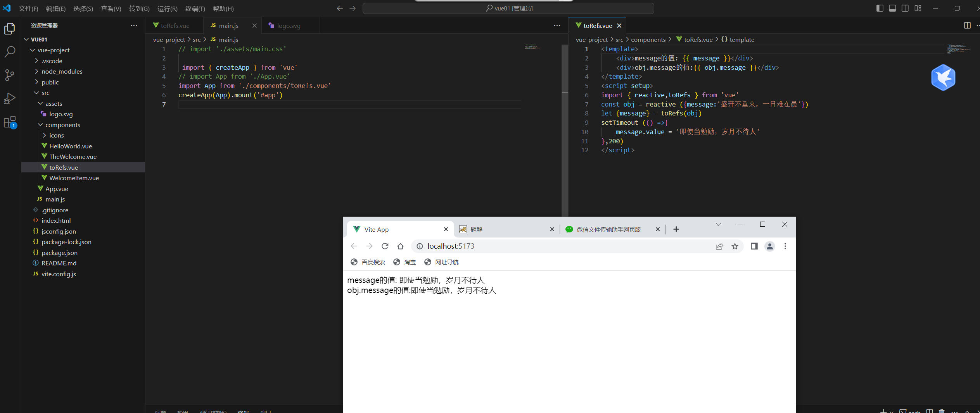980x413 pixels.
Task: Switch to 题解 Chrome tab
Action: [507, 229]
